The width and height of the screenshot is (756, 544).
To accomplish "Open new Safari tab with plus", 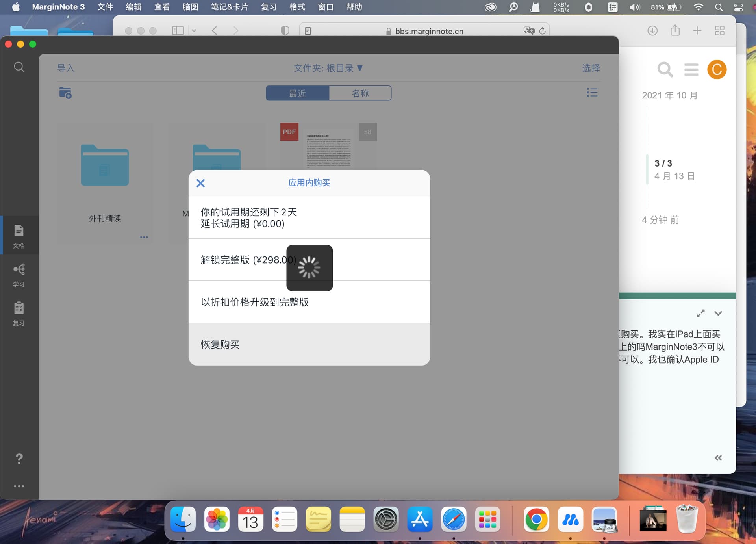I will [697, 31].
